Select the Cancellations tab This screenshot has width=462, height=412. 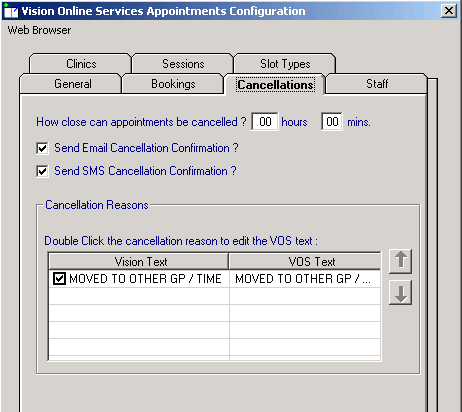point(275,84)
